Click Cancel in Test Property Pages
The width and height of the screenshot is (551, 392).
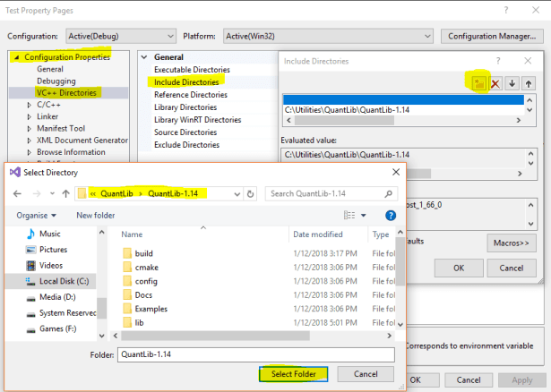click(469, 380)
